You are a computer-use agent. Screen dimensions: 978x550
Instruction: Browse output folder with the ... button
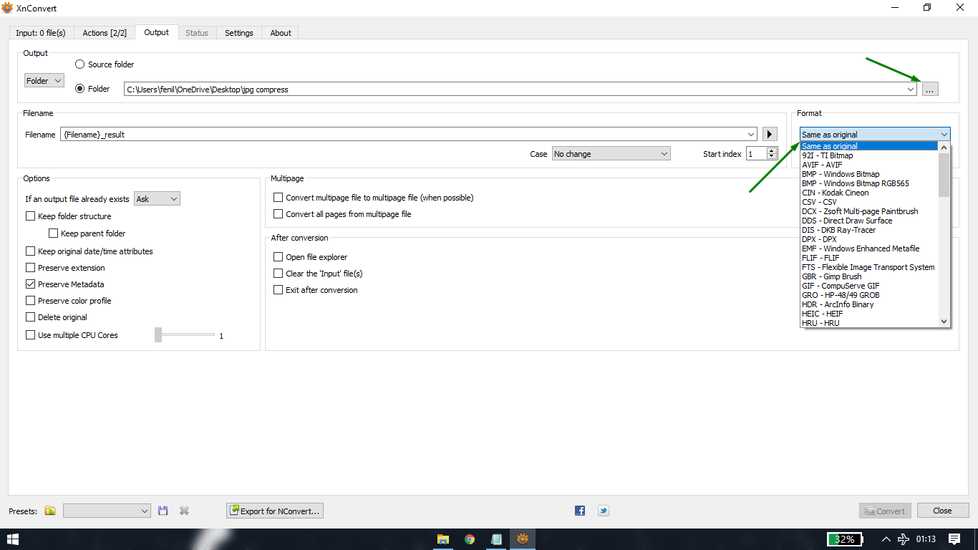[x=929, y=89]
